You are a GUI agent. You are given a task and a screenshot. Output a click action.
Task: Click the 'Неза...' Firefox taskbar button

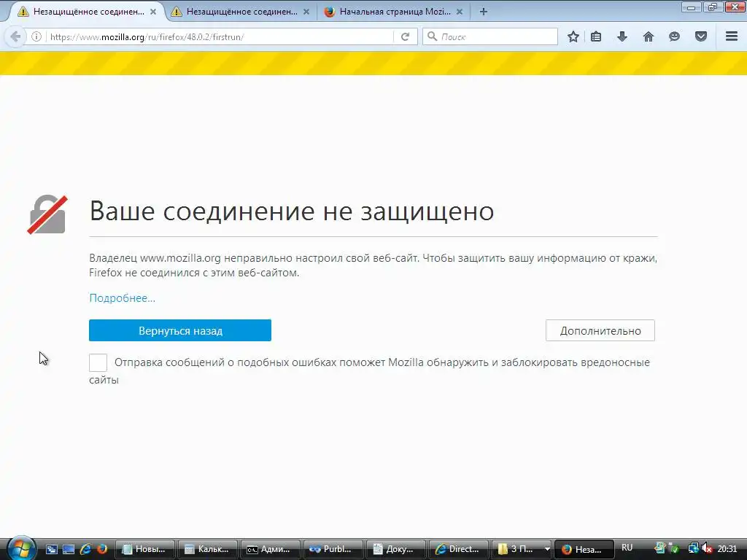tap(584, 549)
